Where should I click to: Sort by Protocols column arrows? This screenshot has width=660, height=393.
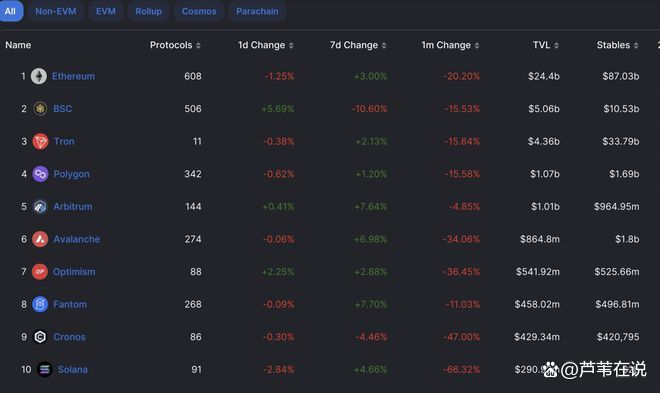click(x=198, y=45)
